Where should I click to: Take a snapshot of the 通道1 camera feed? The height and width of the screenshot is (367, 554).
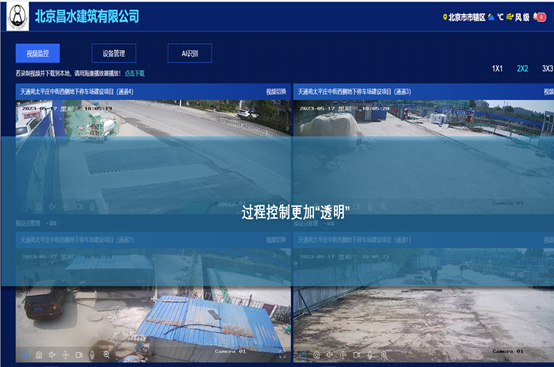point(317,355)
